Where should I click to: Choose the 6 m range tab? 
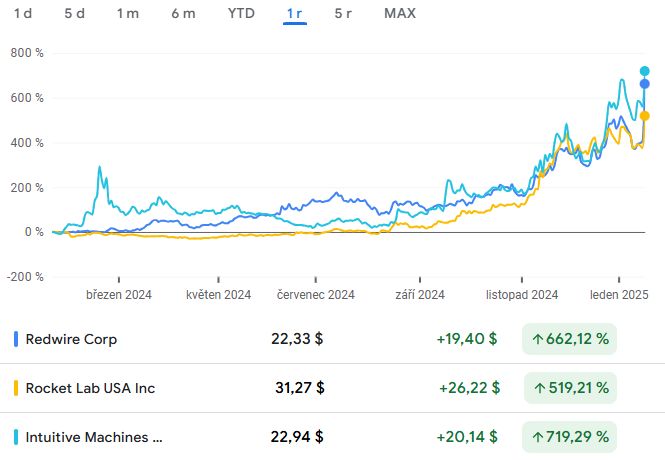183,13
